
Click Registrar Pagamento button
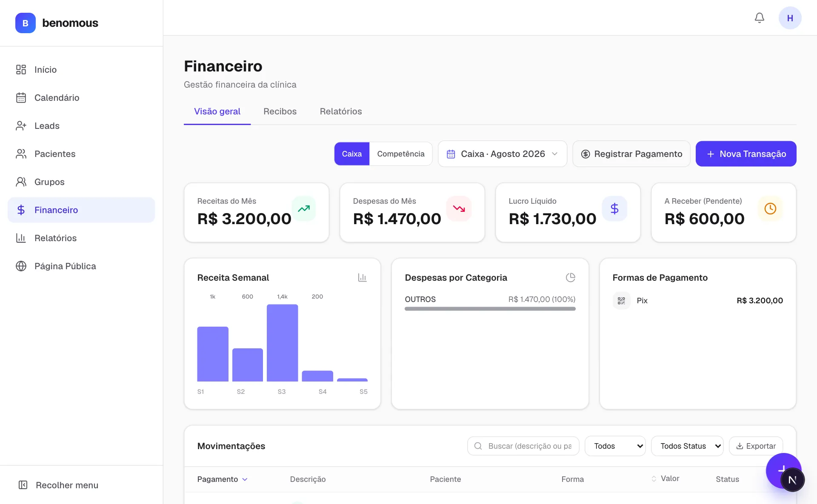pyautogui.click(x=631, y=154)
